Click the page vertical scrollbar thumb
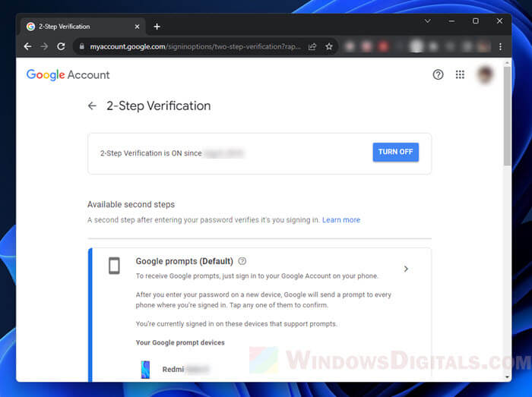Image resolution: width=532 pixels, height=397 pixels. [507, 116]
